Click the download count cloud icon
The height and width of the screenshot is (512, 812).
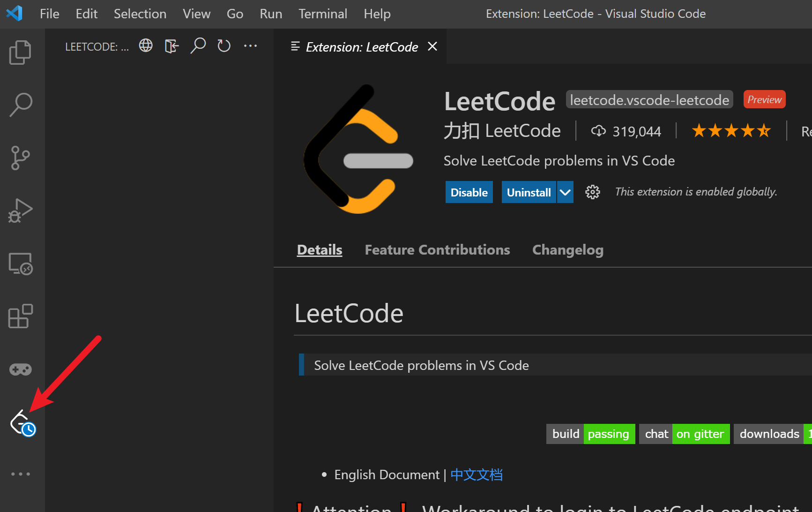coord(598,131)
